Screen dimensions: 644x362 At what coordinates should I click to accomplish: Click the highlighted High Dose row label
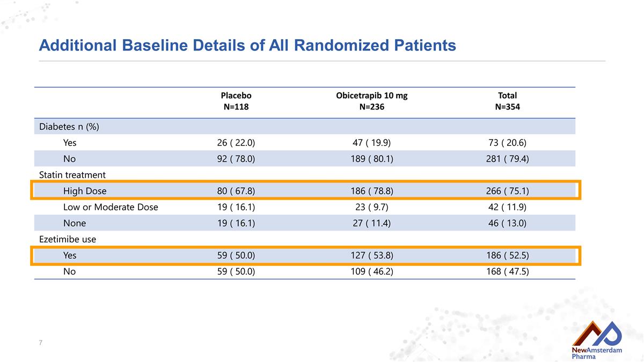coord(85,191)
